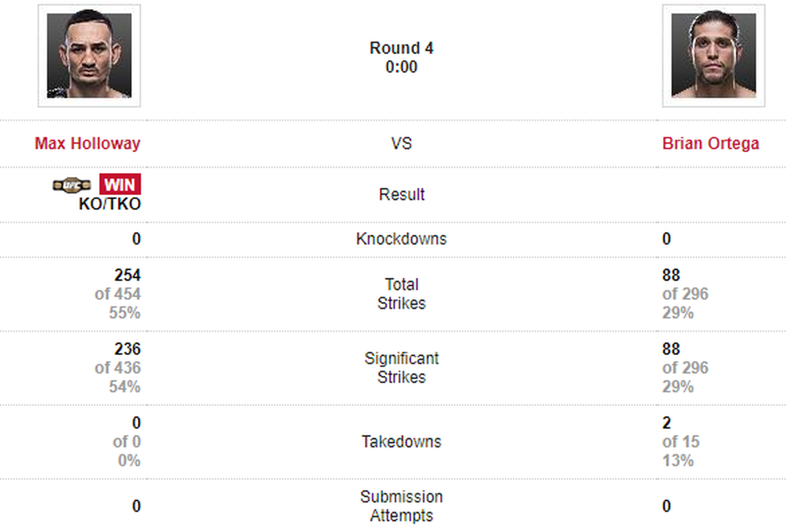Select the Knockdowns row label
The height and width of the screenshot is (532, 787).
[x=402, y=239]
